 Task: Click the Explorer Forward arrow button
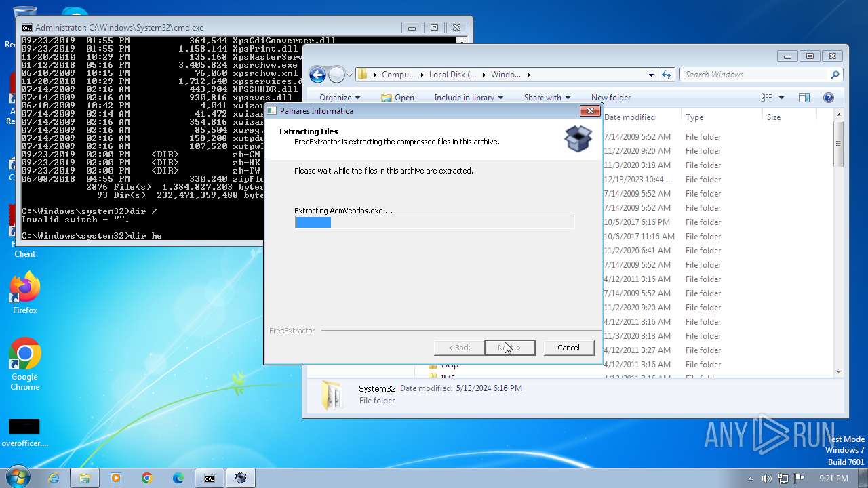pyautogui.click(x=336, y=75)
